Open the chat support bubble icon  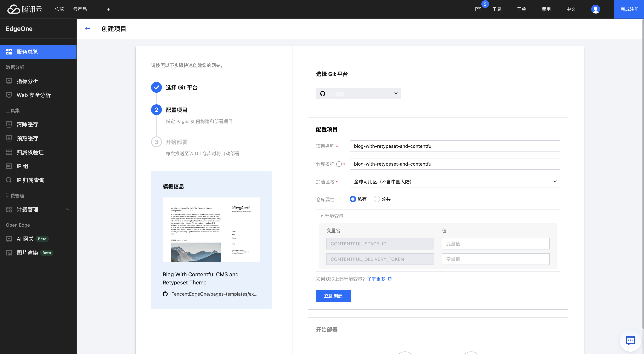(x=630, y=340)
